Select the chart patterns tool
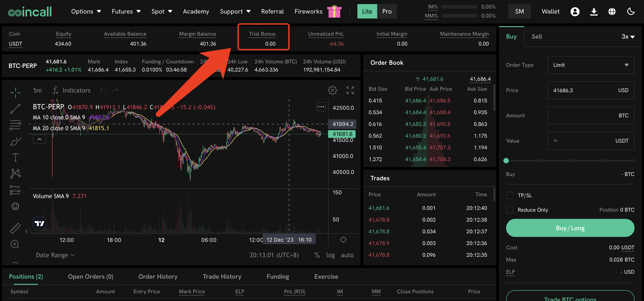This screenshot has height=301, width=644. click(x=15, y=174)
